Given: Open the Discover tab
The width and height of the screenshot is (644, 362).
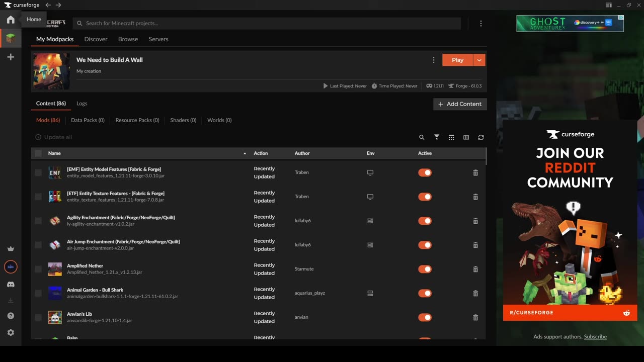Looking at the screenshot, I should pos(96,39).
